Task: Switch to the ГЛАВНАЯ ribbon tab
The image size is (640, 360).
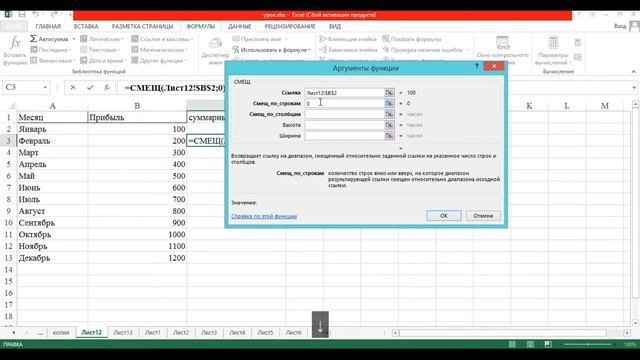Action: [x=48, y=26]
